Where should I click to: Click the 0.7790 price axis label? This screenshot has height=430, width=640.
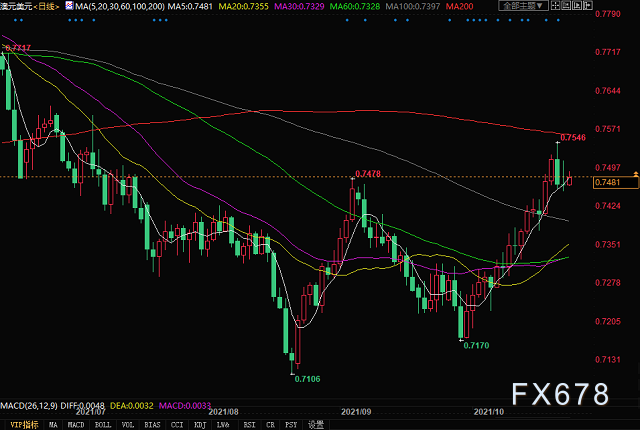click(608, 14)
